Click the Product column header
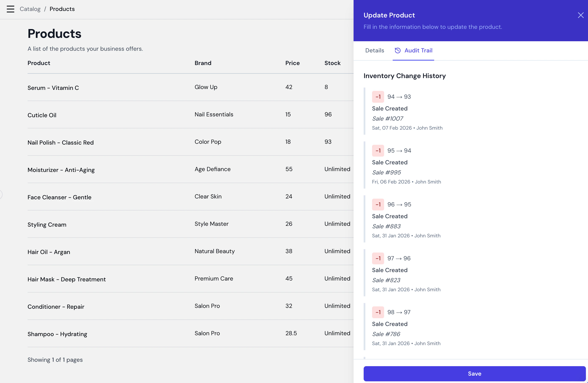Image resolution: width=588 pixels, height=383 pixels. point(39,63)
